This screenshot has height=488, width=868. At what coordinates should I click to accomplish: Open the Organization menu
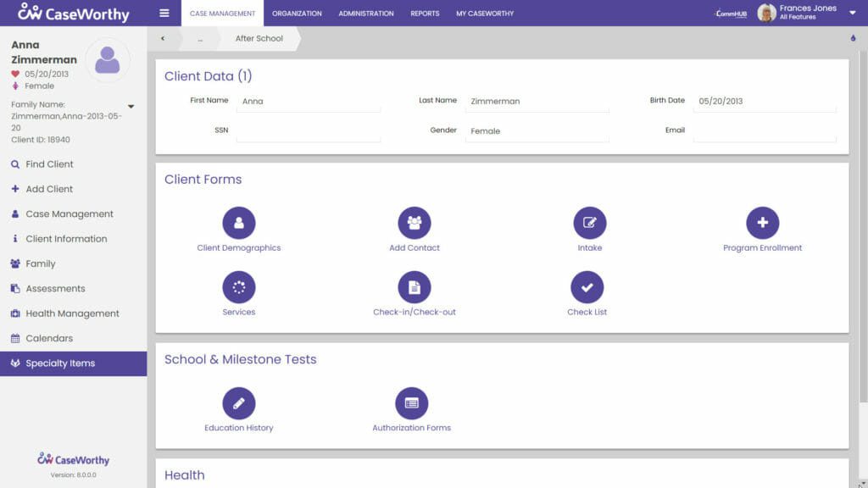click(x=297, y=14)
